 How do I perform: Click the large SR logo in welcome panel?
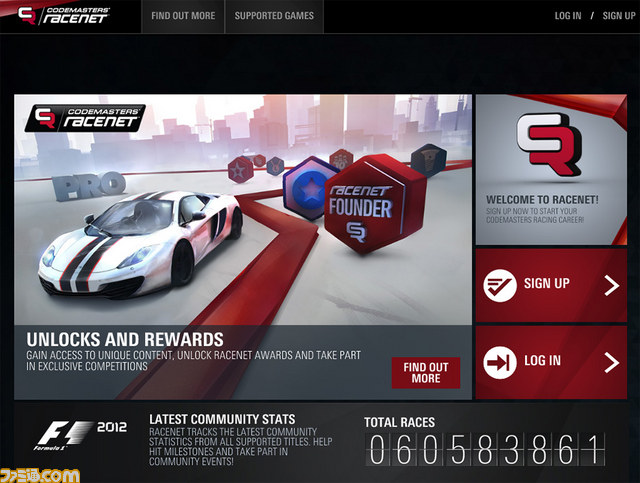pyautogui.click(x=549, y=144)
